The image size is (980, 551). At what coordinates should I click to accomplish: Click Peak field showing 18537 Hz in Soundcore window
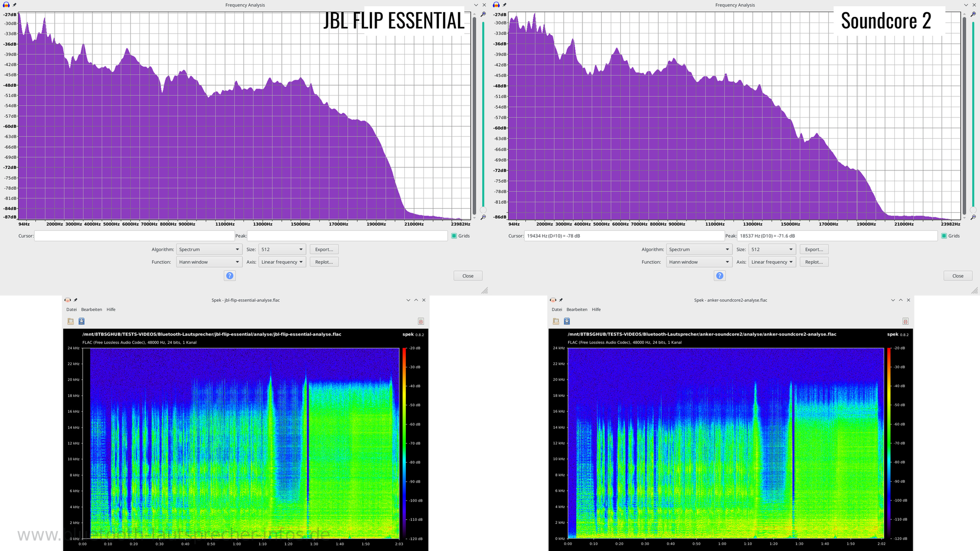point(838,236)
